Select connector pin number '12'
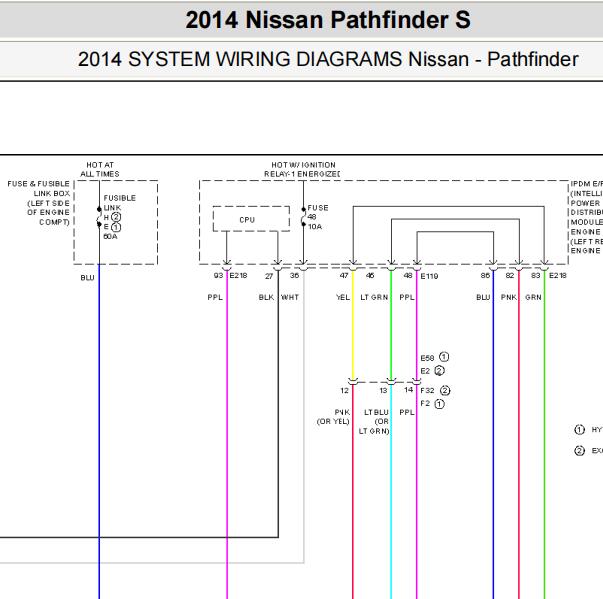The image size is (603, 599). click(x=344, y=391)
